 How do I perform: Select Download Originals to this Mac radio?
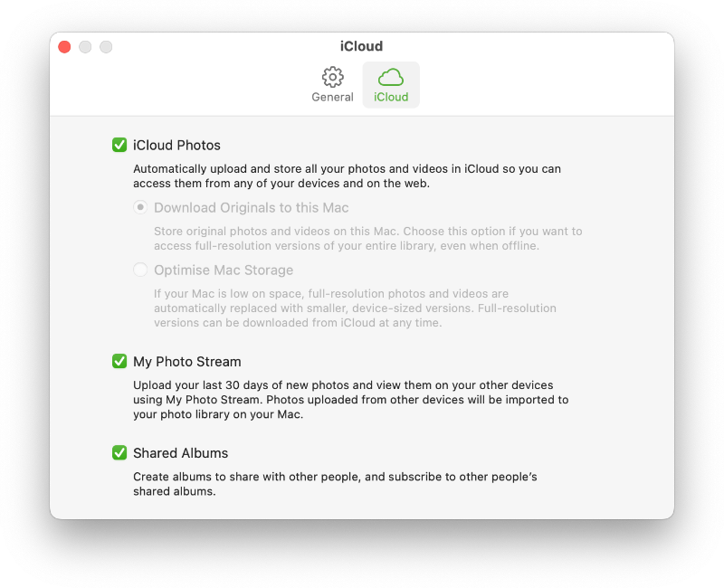140,207
